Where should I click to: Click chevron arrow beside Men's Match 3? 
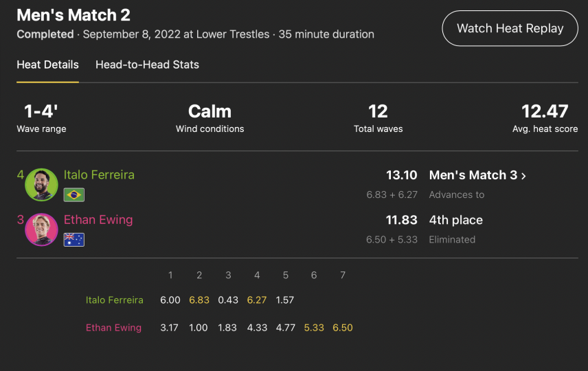click(523, 176)
